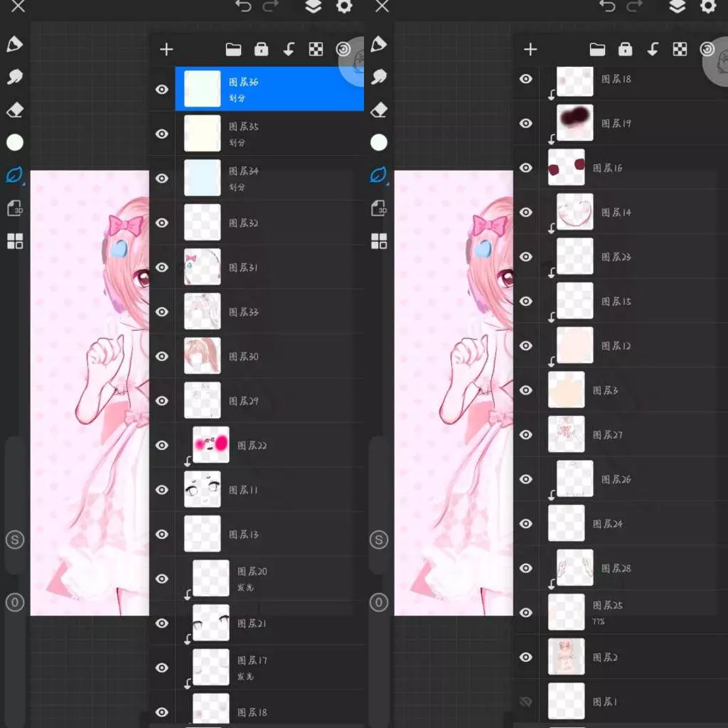
Task: Select the layer named 图层3
Action: (633, 390)
